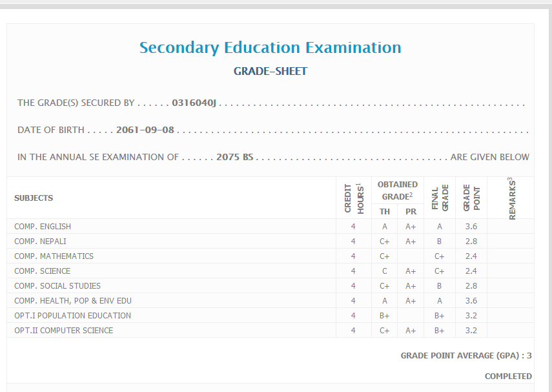Click the COMPLETED status text
Image resolution: width=552 pixels, height=392 pixels.
click(508, 376)
